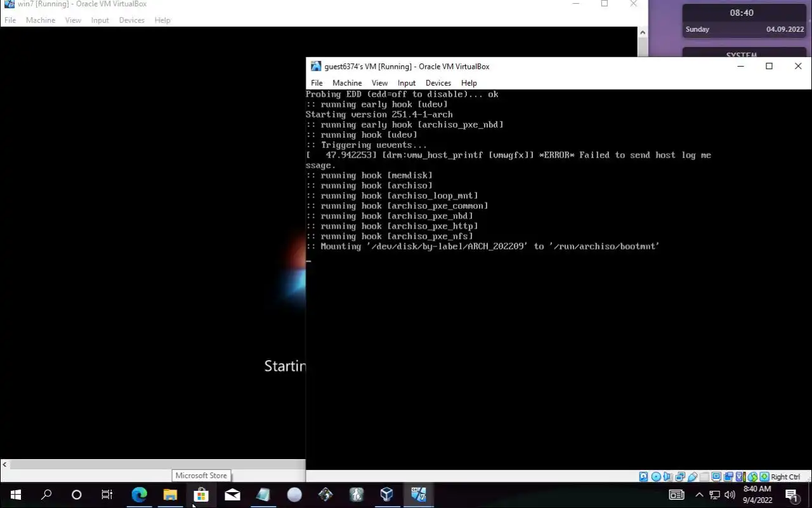This screenshot has width=812, height=508.
Task: Open File Explorer from taskbar
Action: [x=170, y=495]
